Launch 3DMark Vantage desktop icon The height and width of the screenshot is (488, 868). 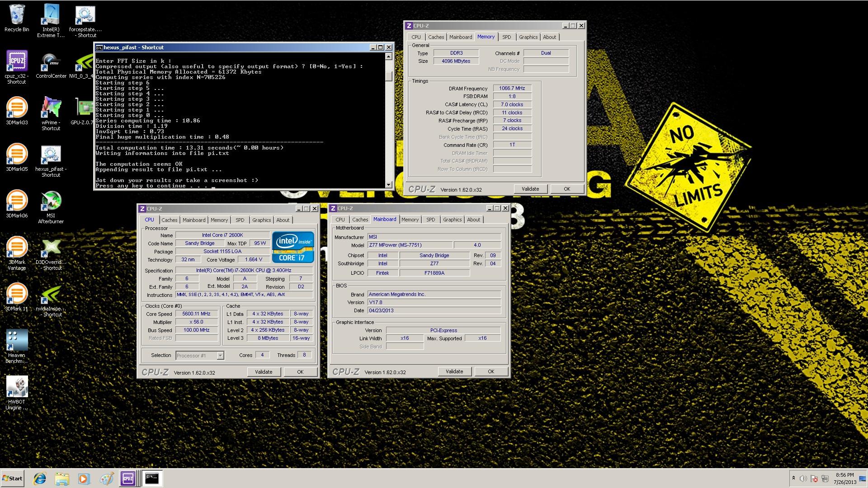17,253
